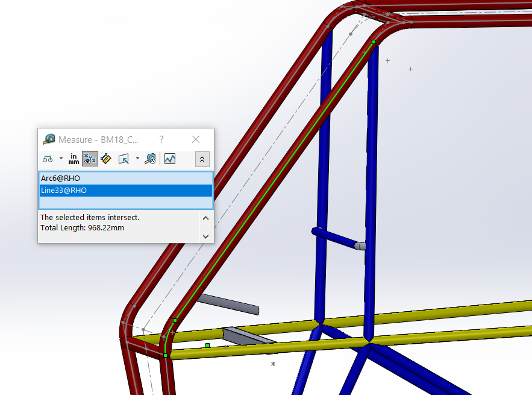This screenshot has height=395, width=532.
Task: Click results scroll down arrow
Action: 205,236
